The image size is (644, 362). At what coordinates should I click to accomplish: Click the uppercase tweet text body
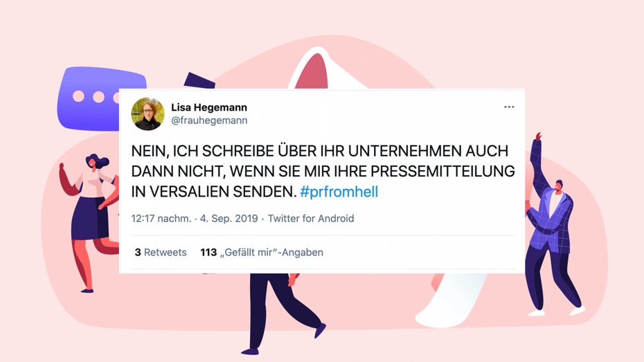click(323, 171)
